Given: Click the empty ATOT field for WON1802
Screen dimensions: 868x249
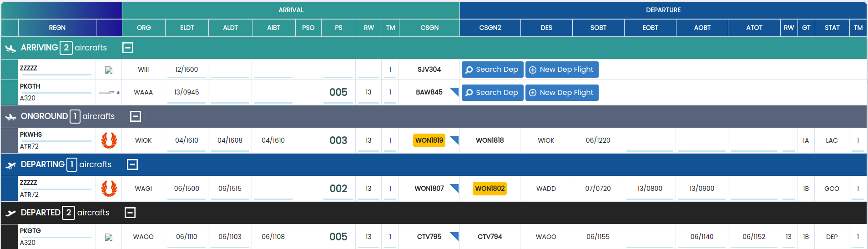Looking at the screenshot, I should tap(754, 189).
